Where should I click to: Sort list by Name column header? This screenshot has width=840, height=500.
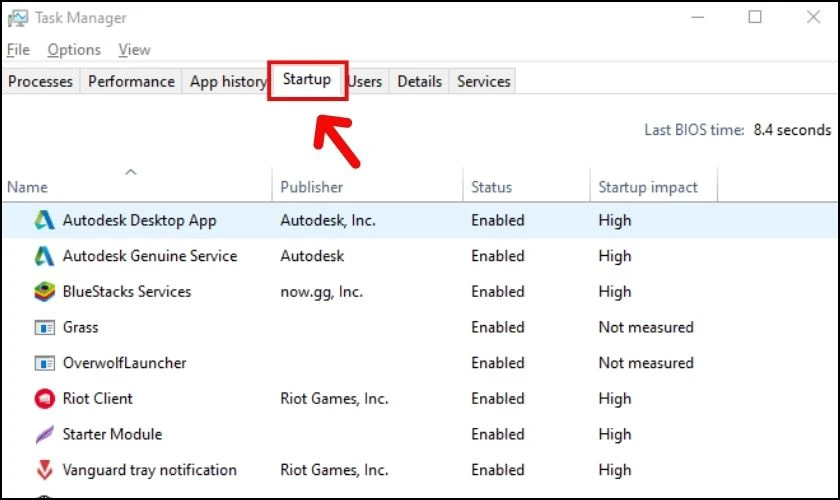point(28,187)
